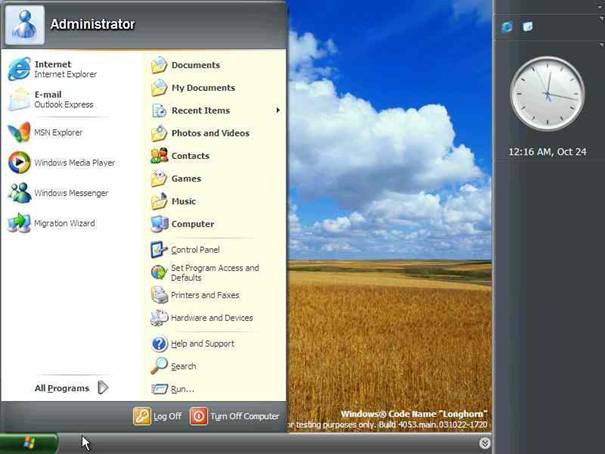605x454 pixels.
Task: Click the Contacts label text
Action: pyautogui.click(x=190, y=156)
